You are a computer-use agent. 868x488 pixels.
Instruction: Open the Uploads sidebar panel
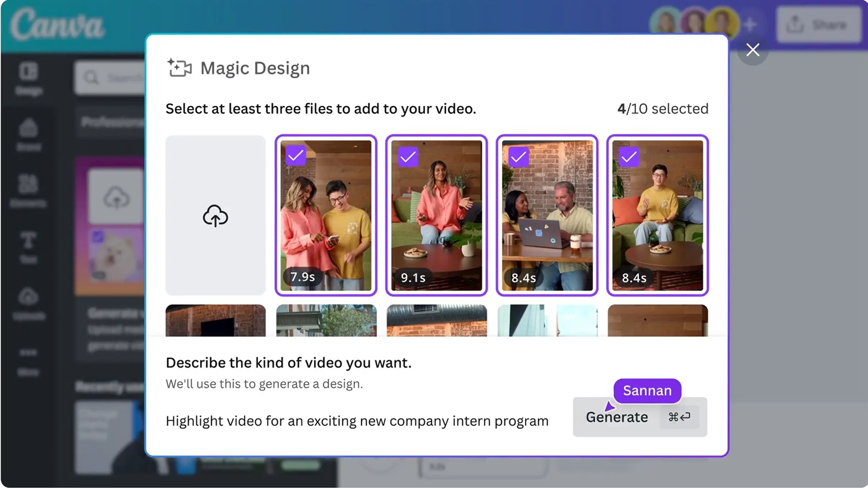pos(28,303)
